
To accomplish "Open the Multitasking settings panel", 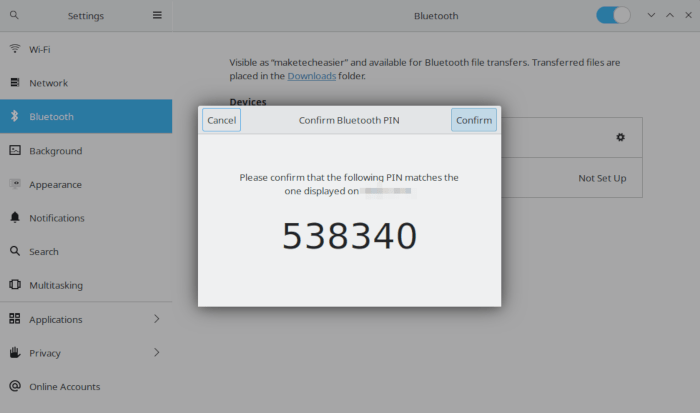I will tap(86, 285).
